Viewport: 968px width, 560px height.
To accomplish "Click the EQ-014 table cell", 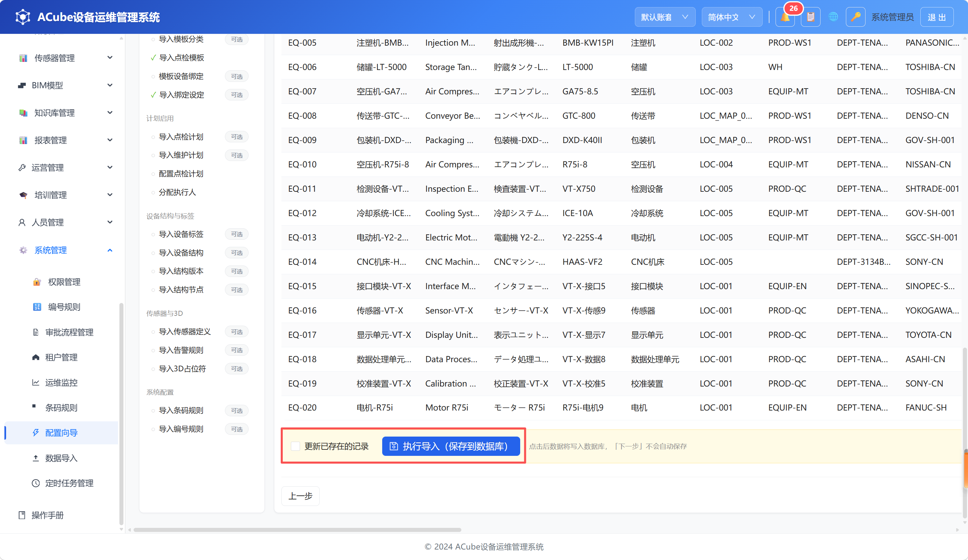I will pyautogui.click(x=302, y=262).
